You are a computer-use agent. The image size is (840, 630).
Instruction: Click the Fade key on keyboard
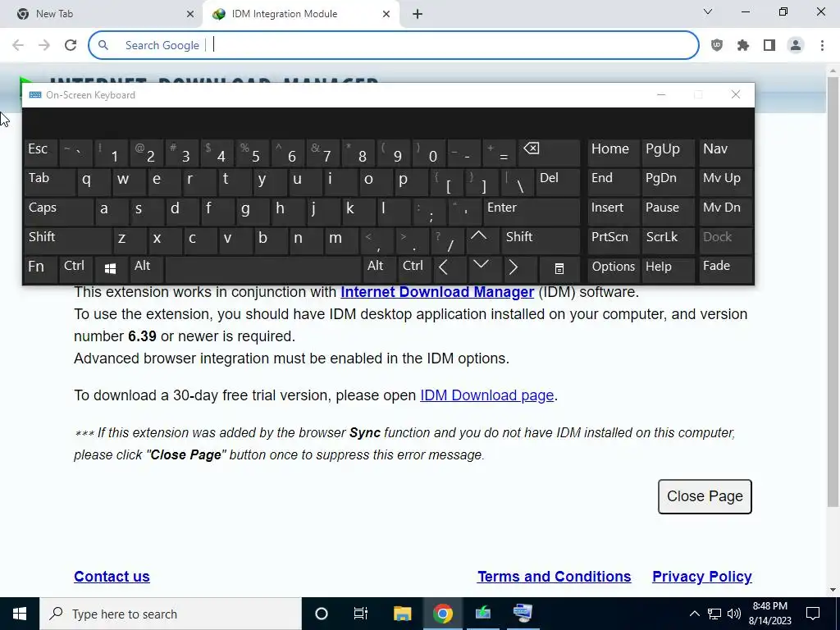(725, 269)
